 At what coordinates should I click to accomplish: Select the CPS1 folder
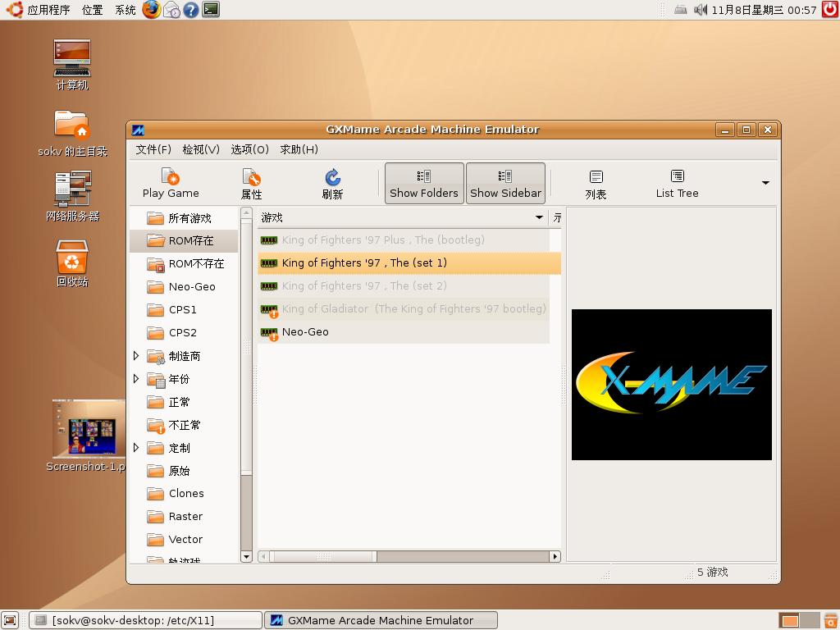[x=184, y=309]
